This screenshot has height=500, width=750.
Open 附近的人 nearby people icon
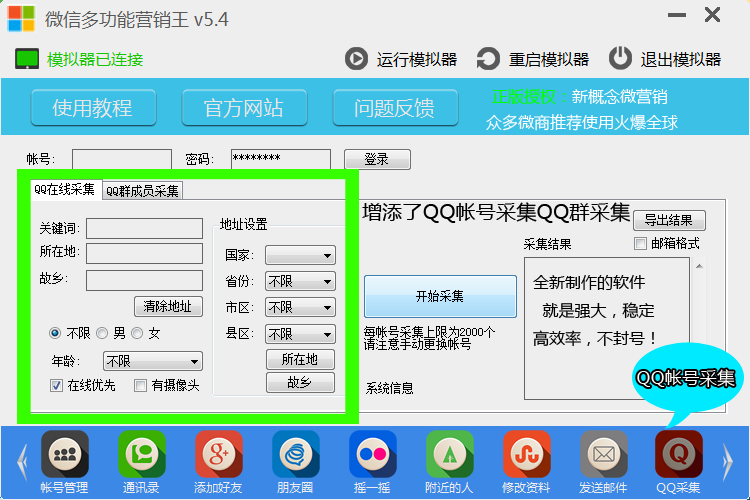click(450, 454)
